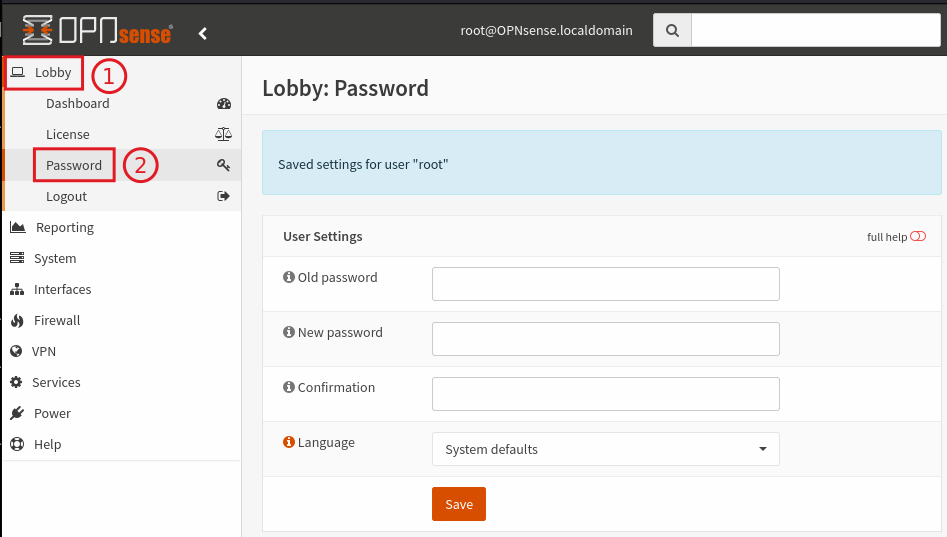Click the orange Save button

459,504
